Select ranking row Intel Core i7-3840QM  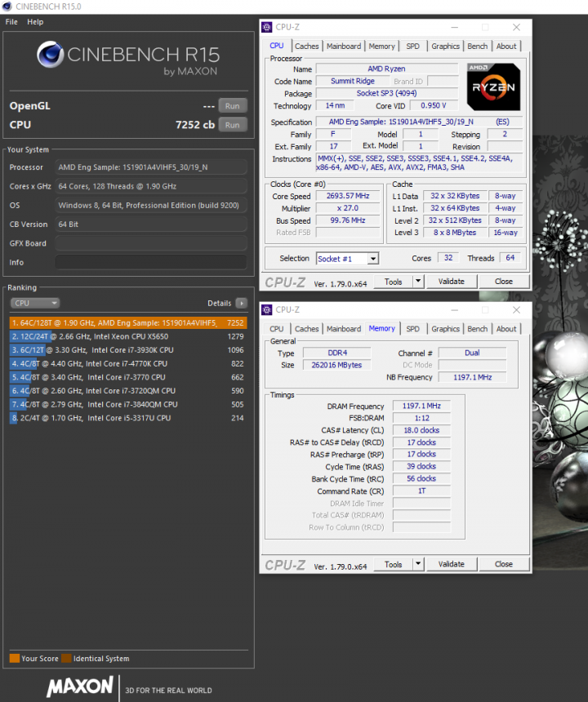[x=128, y=404]
